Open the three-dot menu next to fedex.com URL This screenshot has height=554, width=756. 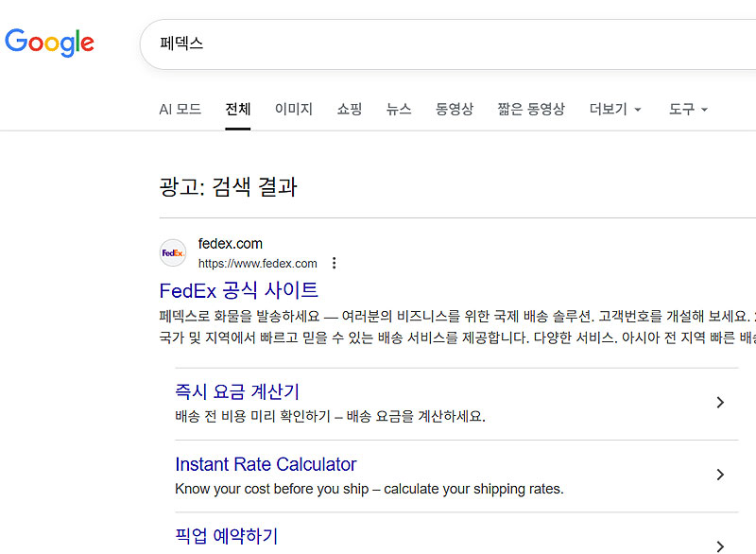[x=335, y=263]
